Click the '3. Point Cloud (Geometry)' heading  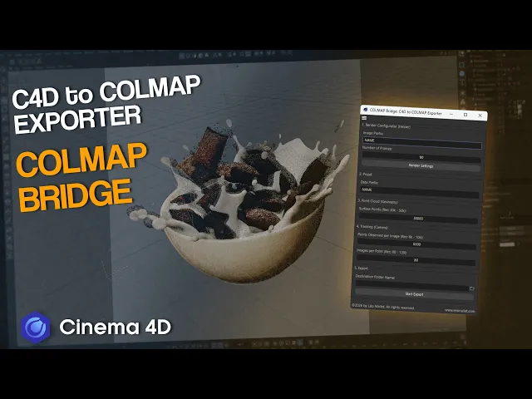378,201
